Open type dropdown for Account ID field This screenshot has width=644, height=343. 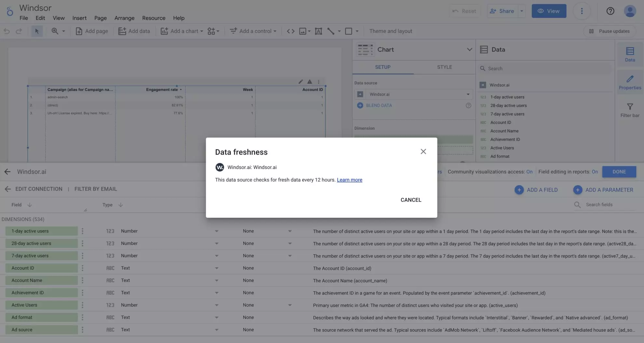217,268
